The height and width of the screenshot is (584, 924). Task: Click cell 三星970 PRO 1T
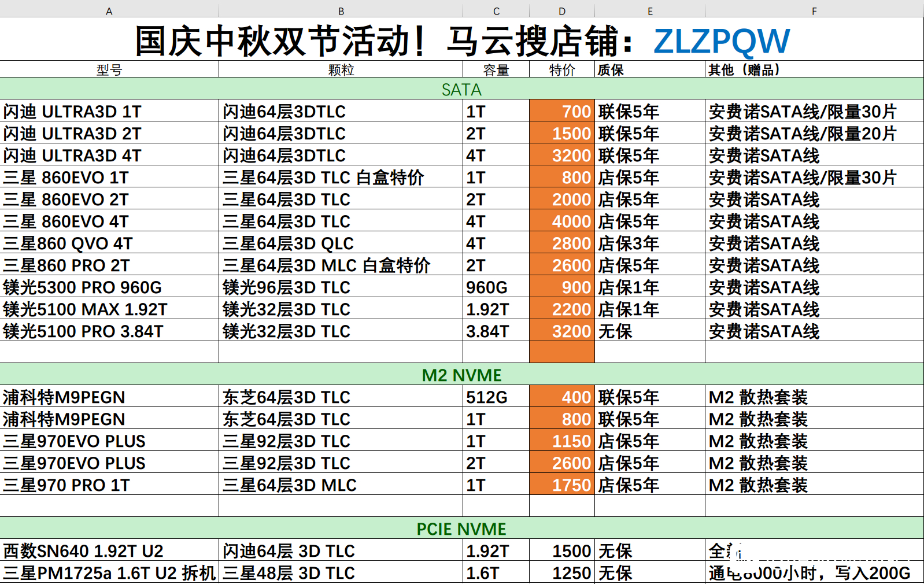(109, 485)
